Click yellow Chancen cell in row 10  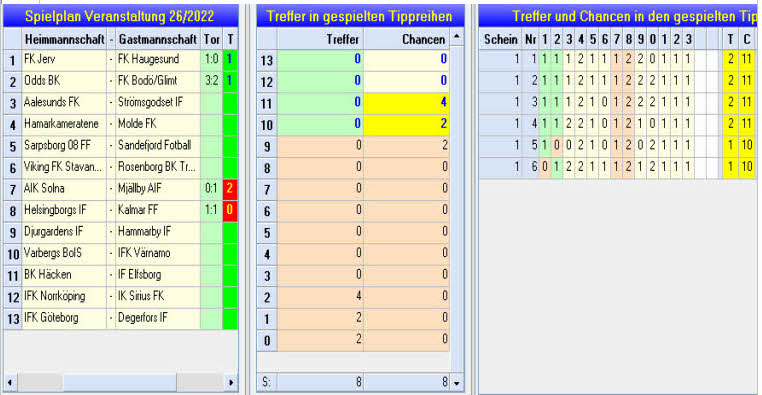407,124
